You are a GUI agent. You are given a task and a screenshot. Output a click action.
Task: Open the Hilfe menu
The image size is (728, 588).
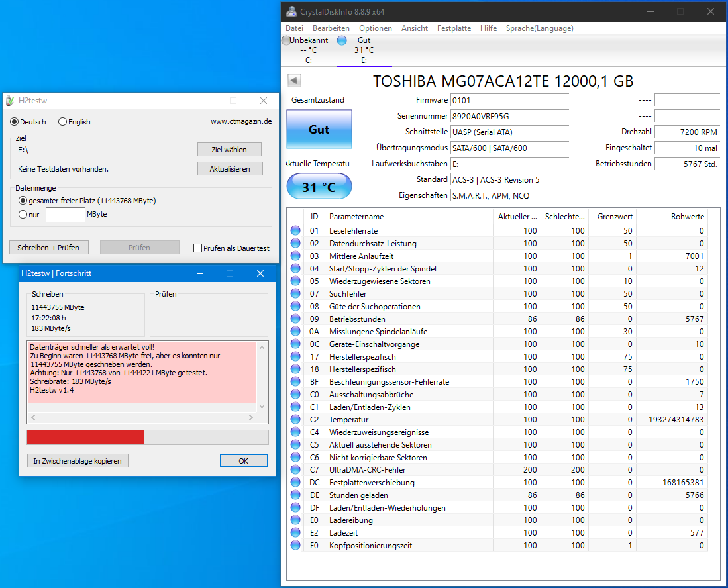tap(488, 28)
